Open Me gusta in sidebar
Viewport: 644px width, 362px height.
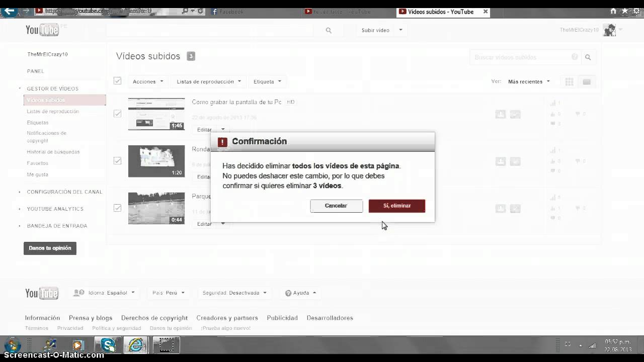point(38,174)
